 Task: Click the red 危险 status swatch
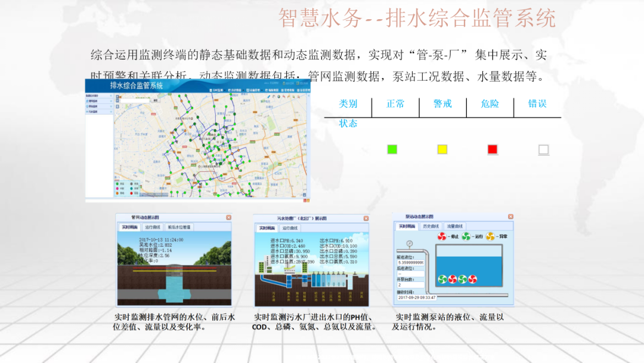click(493, 149)
